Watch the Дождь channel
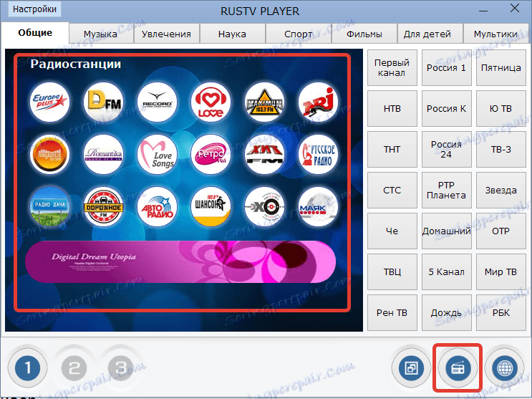Image resolution: width=532 pixels, height=399 pixels. 446,312
